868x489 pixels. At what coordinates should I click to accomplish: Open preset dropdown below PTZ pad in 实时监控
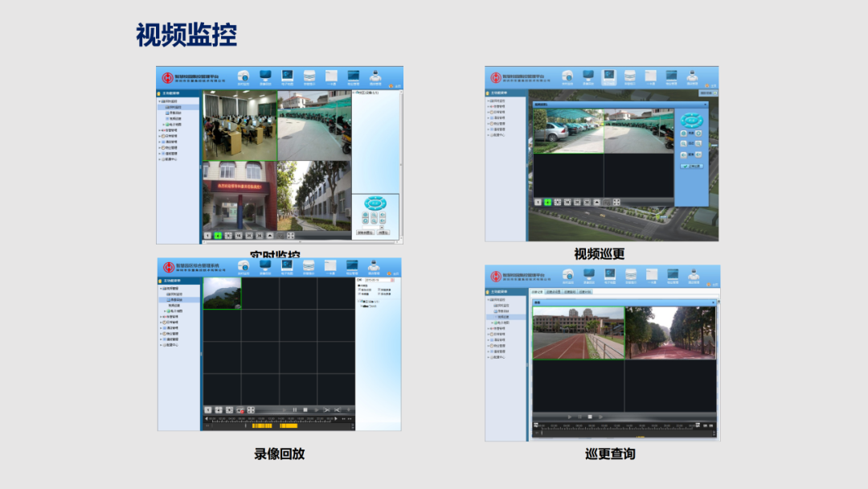[382, 227]
